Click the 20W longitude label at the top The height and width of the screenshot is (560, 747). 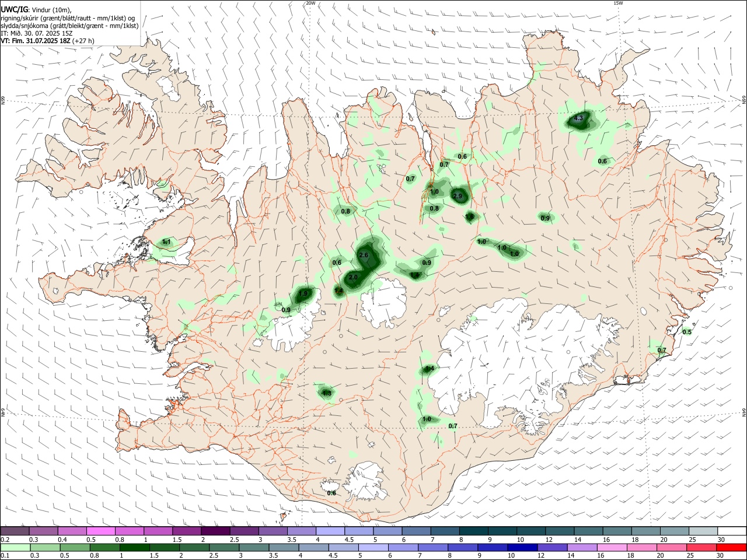310,3
